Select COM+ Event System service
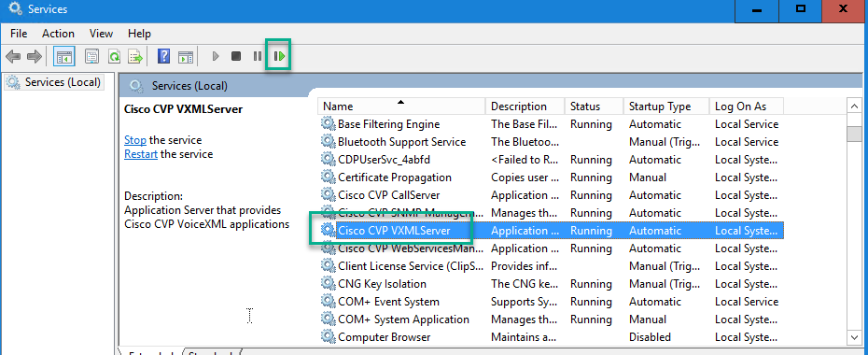 tap(388, 301)
